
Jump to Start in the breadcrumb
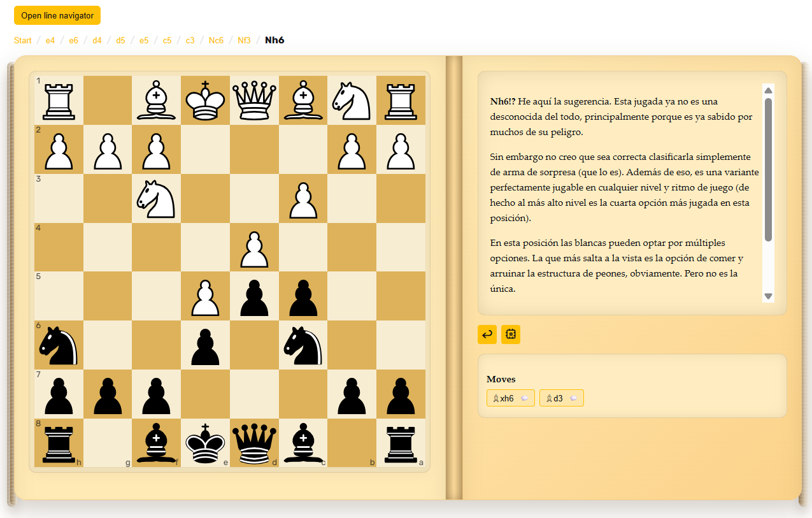[x=23, y=40]
